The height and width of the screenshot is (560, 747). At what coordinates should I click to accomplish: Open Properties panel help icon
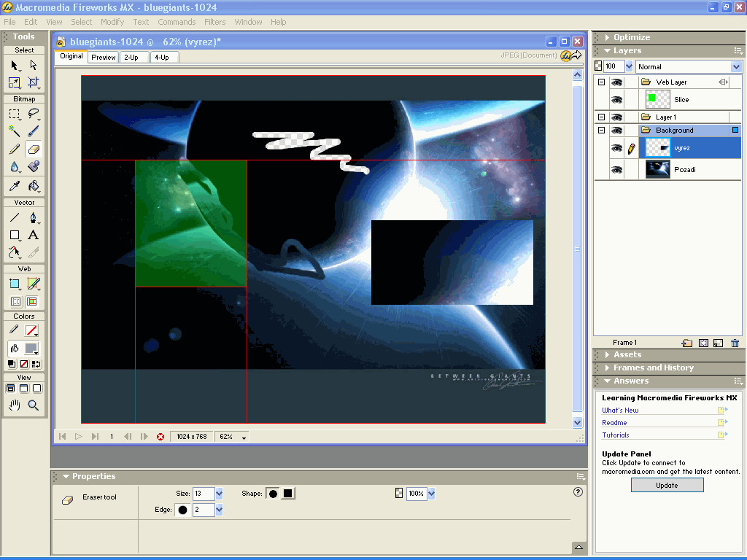(578, 492)
